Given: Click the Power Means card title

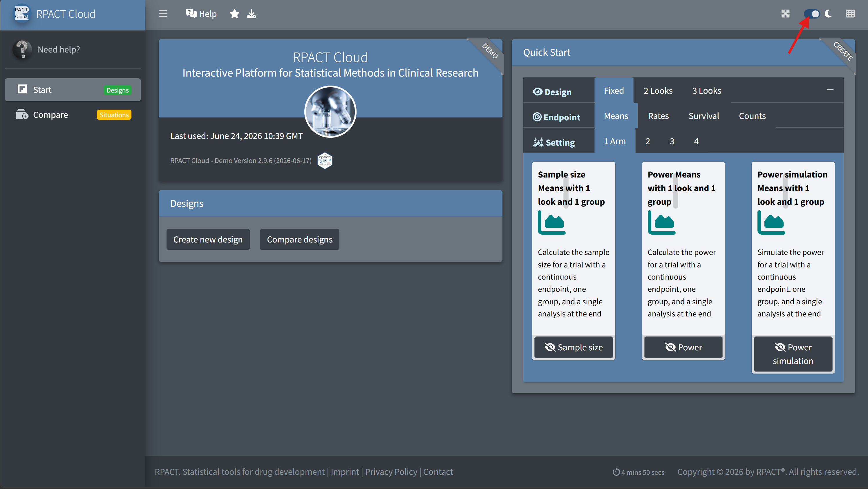Looking at the screenshot, I should click(681, 188).
